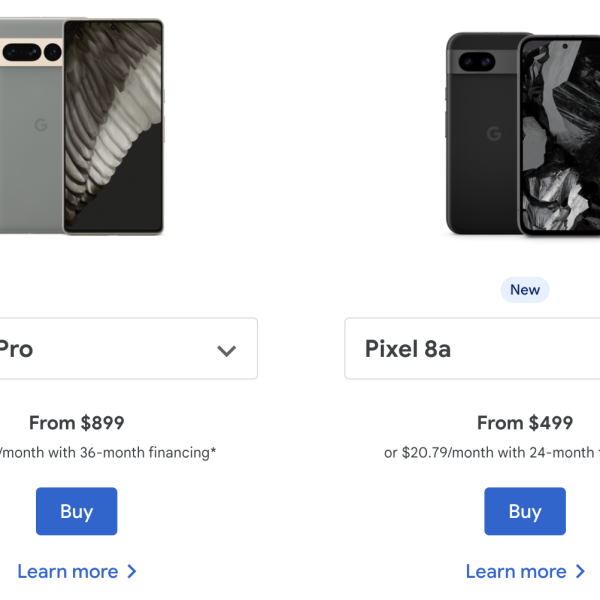Select the black Pixel 8a front screen
Image resolution: width=600 pixels, height=600 pixels.
560,135
